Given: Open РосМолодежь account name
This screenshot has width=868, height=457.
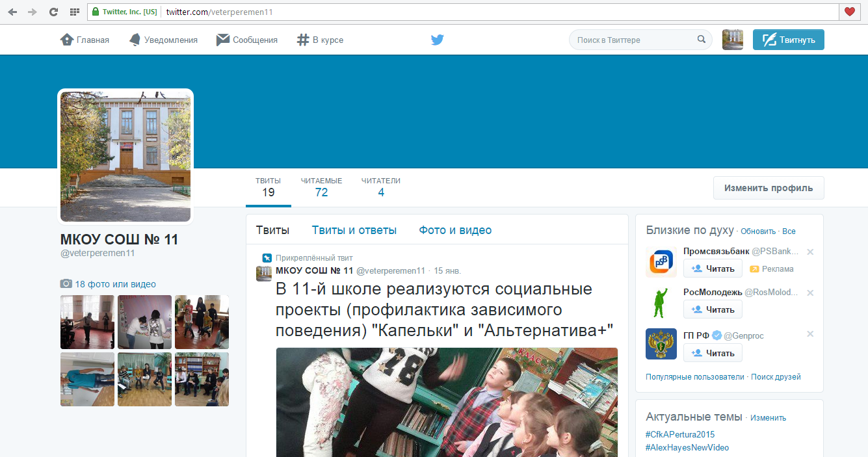Looking at the screenshot, I should point(713,293).
